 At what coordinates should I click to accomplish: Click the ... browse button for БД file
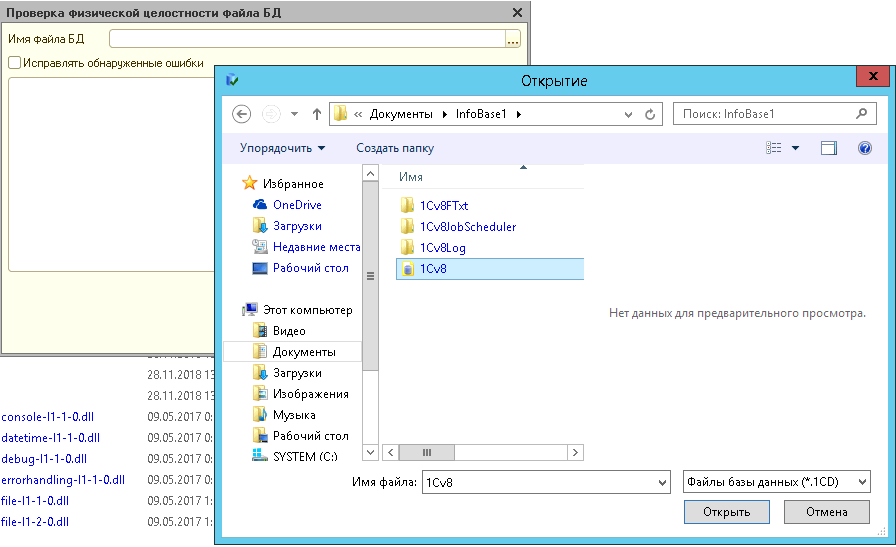click(x=513, y=39)
